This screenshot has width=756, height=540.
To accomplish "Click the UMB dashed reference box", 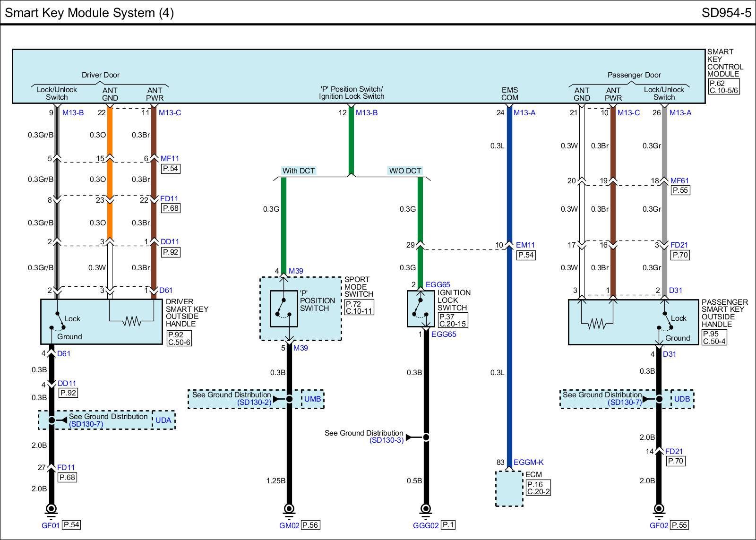I will click(312, 399).
